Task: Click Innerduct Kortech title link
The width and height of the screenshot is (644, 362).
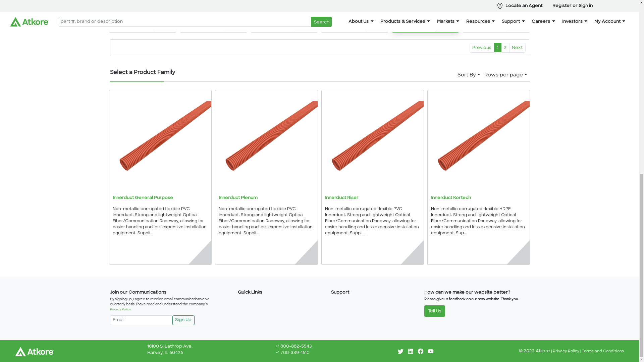Action: tap(451, 198)
